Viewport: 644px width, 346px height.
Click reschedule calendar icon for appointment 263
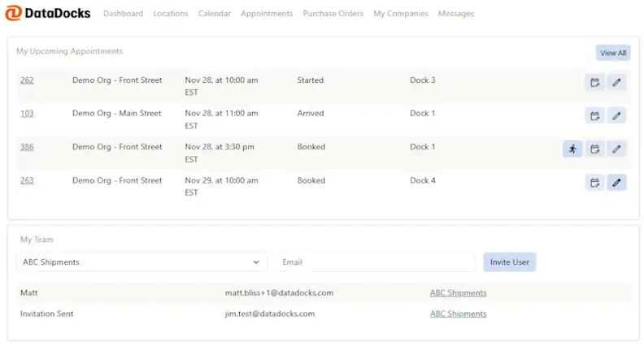[x=594, y=183]
